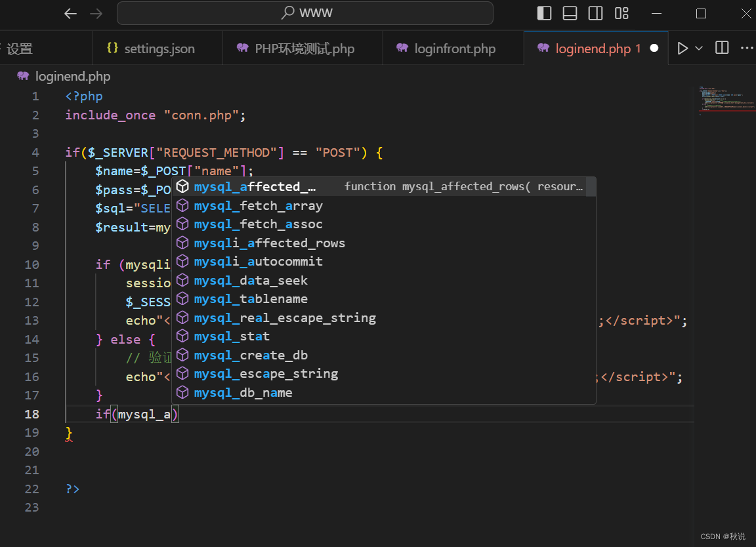
Task: Choose the mysql_fetch_array suggestion
Action: 384,206
